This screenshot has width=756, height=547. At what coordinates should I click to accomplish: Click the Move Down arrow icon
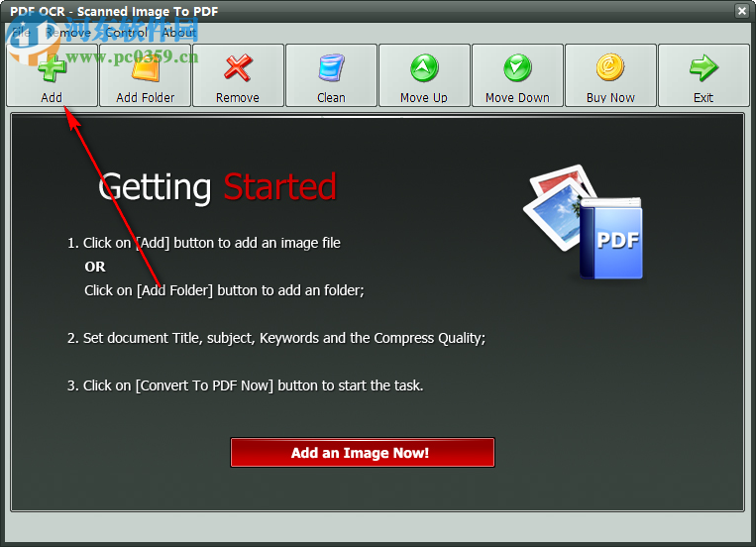[x=517, y=67]
